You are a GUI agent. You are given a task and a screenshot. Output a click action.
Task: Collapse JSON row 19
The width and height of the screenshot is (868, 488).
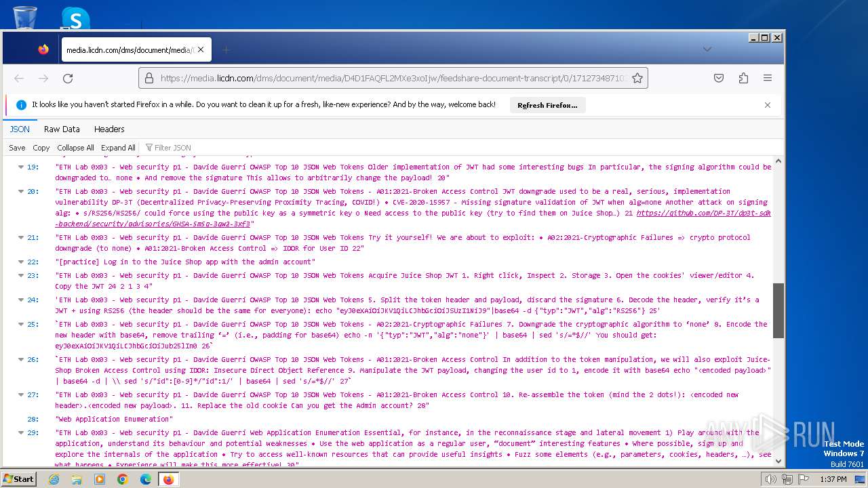21,167
